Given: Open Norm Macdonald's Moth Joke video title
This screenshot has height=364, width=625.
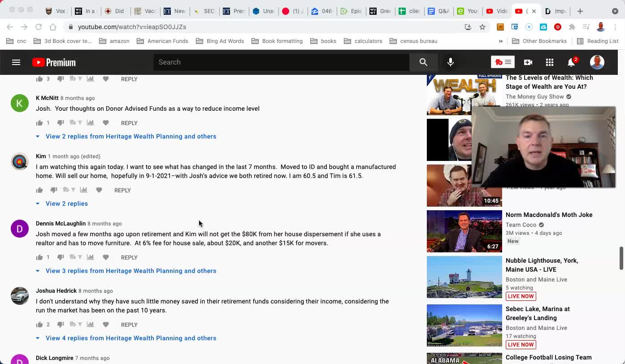Looking at the screenshot, I should 549,215.
